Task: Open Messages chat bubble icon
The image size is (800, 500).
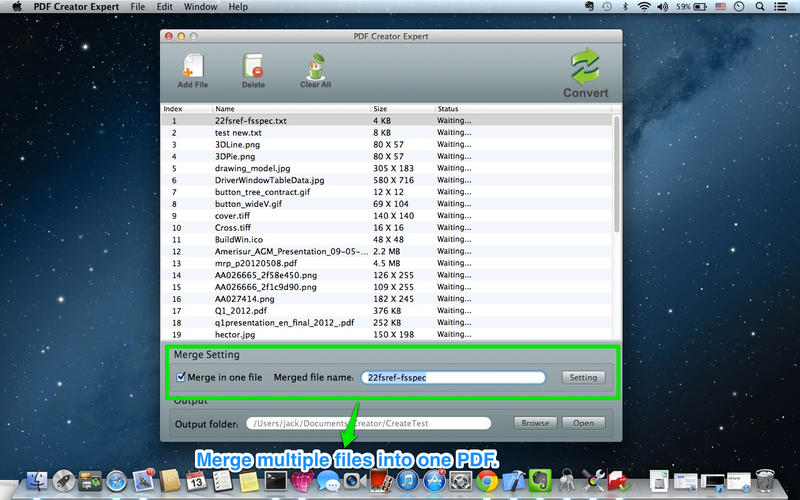Action: tap(328, 481)
